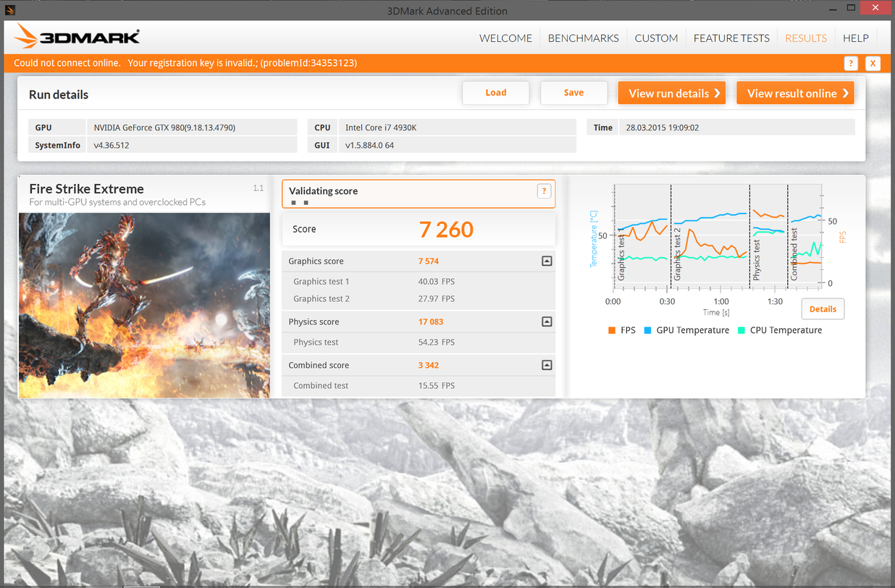Open the BENCHMARKS tab

[583, 38]
